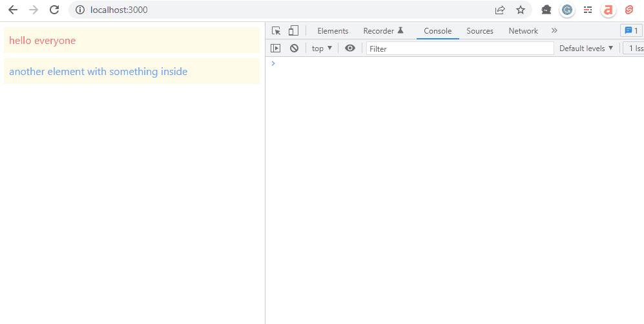The height and width of the screenshot is (324, 644).
Task: Bookmark this page with the star icon
Action: click(521, 10)
